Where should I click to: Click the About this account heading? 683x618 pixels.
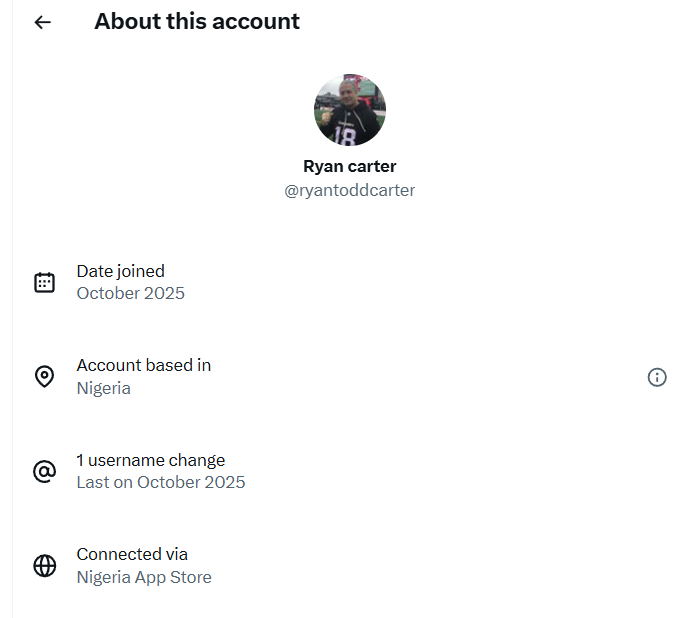point(197,21)
